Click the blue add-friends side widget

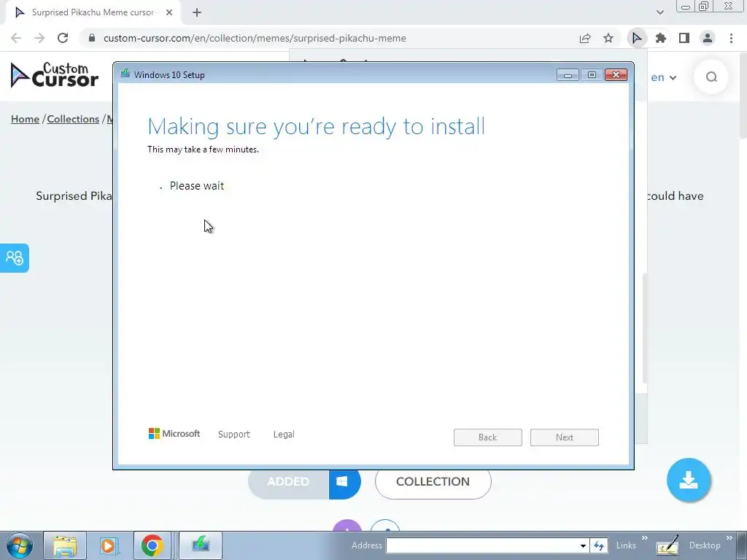click(15, 258)
